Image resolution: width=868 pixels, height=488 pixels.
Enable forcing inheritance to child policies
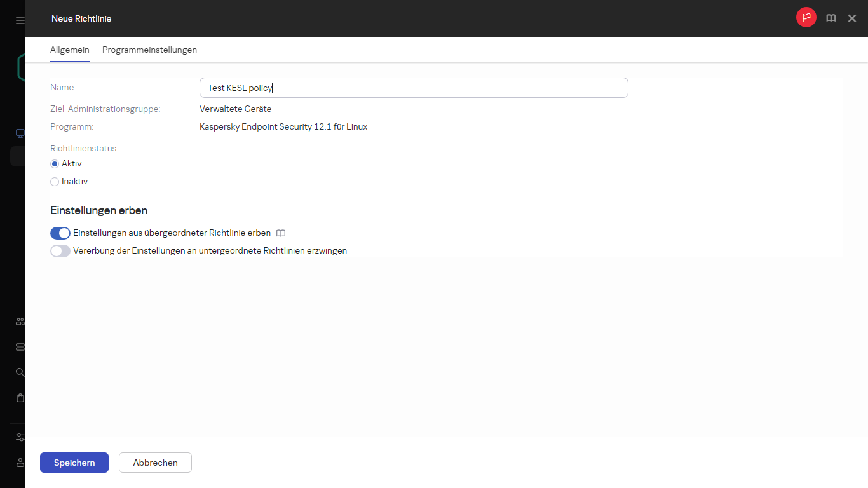(x=60, y=251)
